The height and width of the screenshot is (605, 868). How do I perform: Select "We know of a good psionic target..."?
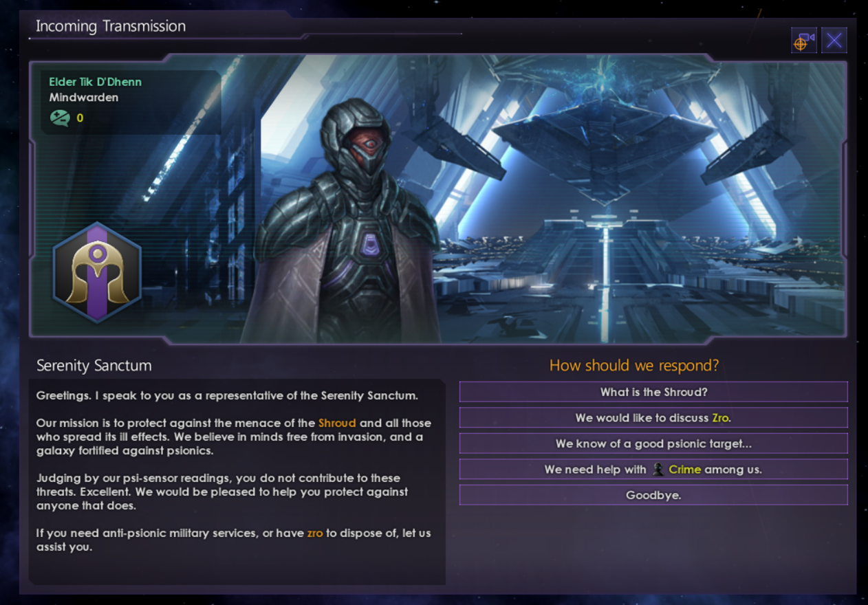click(x=653, y=443)
